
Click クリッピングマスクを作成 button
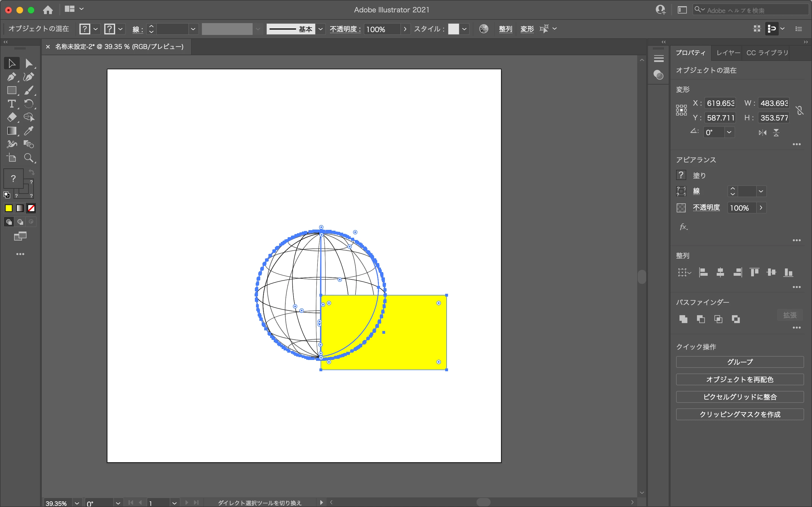click(740, 414)
